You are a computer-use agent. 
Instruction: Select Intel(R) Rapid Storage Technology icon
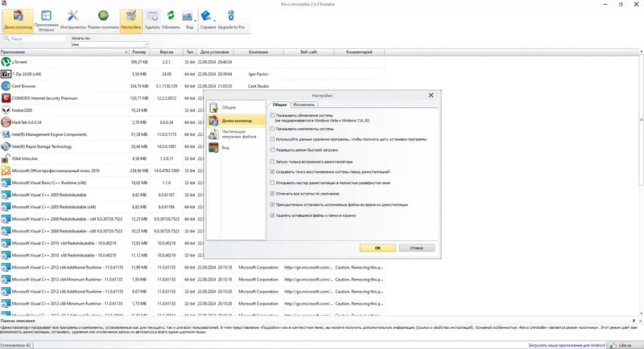pos(6,146)
